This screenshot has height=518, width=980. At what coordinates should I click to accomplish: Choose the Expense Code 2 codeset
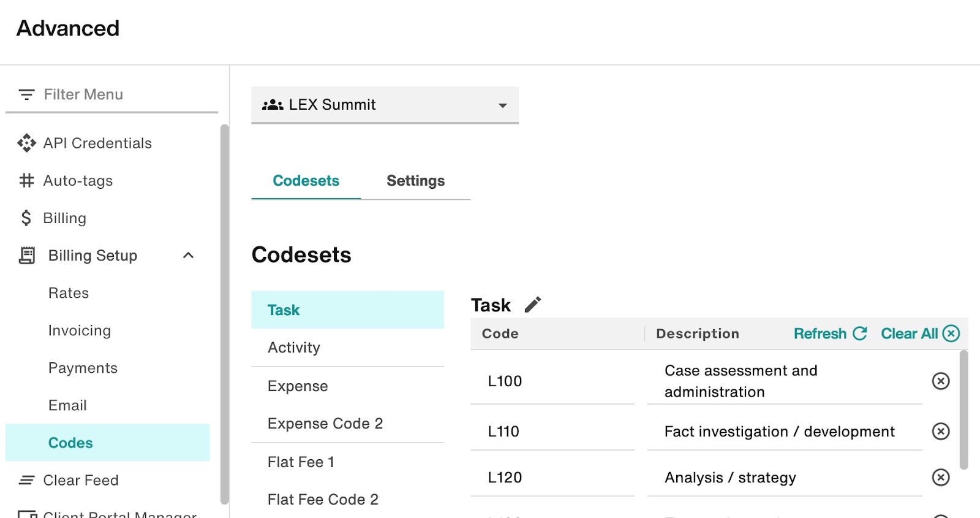325,424
